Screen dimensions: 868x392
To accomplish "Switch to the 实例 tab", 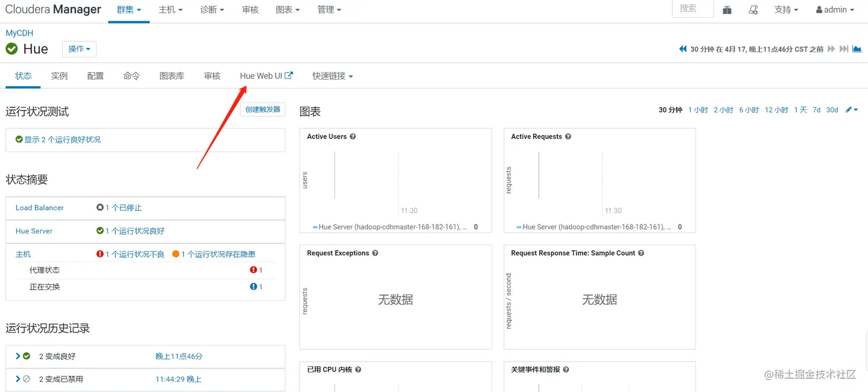I will pos(59,76).
